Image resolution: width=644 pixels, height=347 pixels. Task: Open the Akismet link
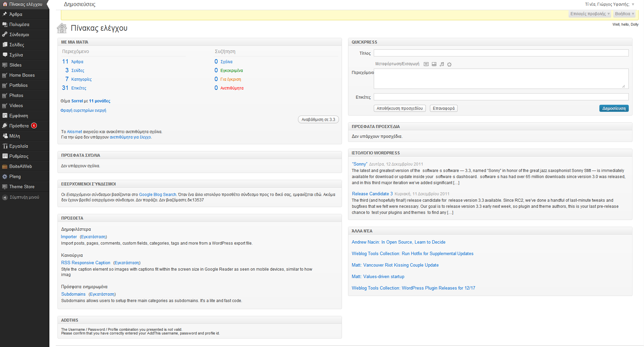[74, 132]
